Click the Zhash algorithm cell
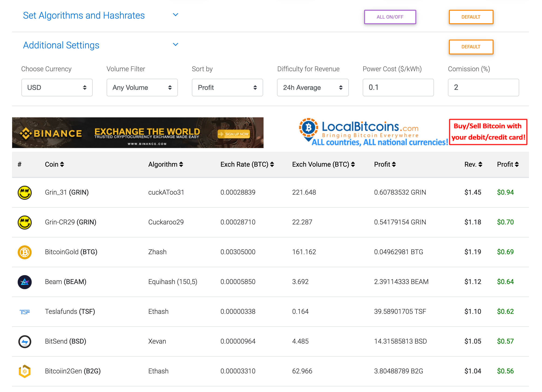The image size is (542, 392). [x=157, y=252]
